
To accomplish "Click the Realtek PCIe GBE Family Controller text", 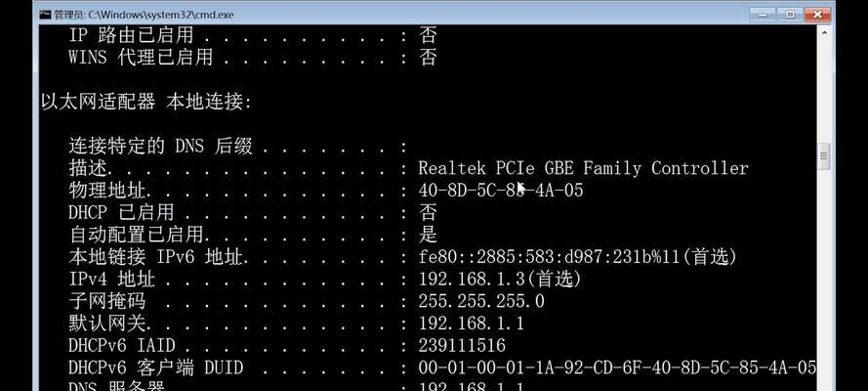I will click(x=583, y=168).
